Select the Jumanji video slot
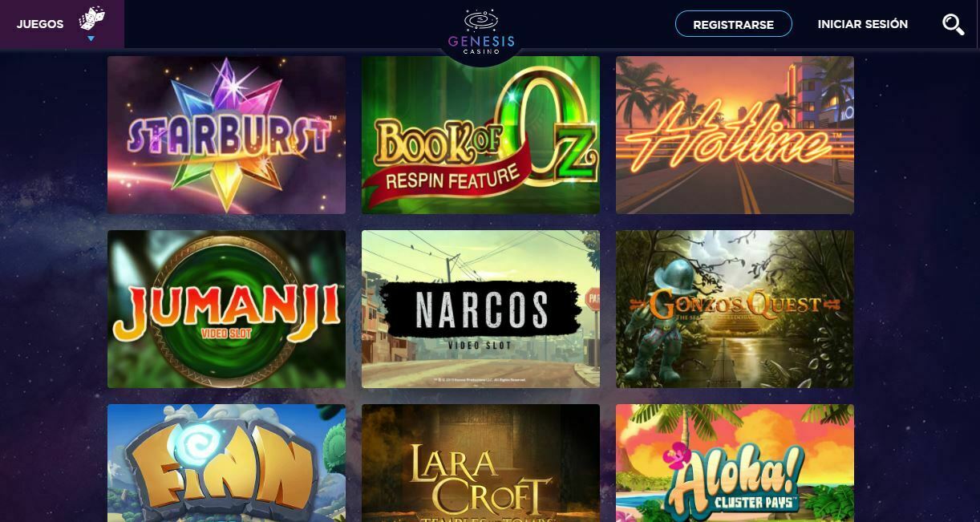 [226, 309]
